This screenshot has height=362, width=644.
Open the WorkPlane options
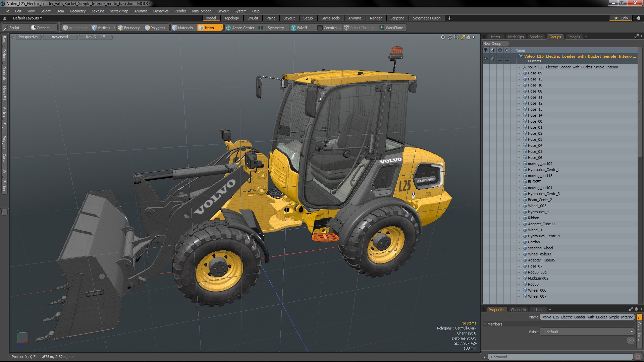coord(391,28)
